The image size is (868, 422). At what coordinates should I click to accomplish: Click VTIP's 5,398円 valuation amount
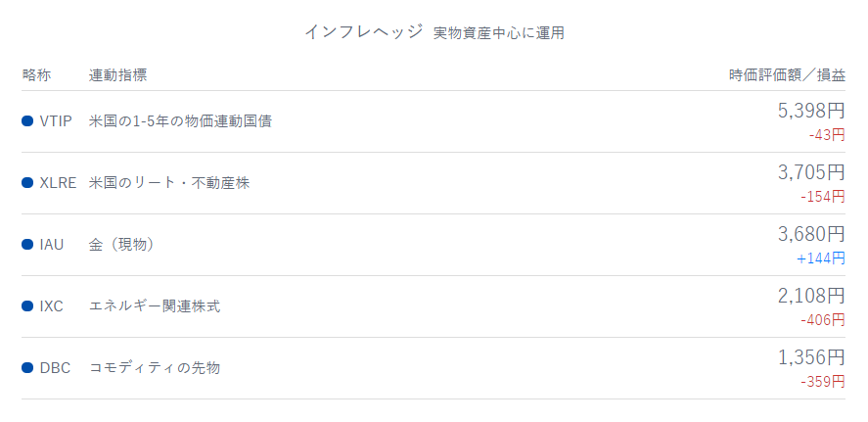tap(810, 111)
